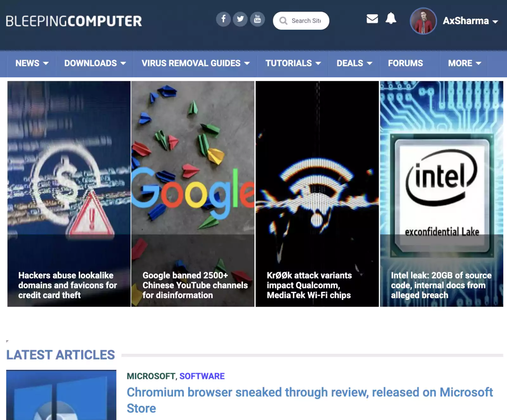Open the MICROSOFT category tag

tap(151, 376)
